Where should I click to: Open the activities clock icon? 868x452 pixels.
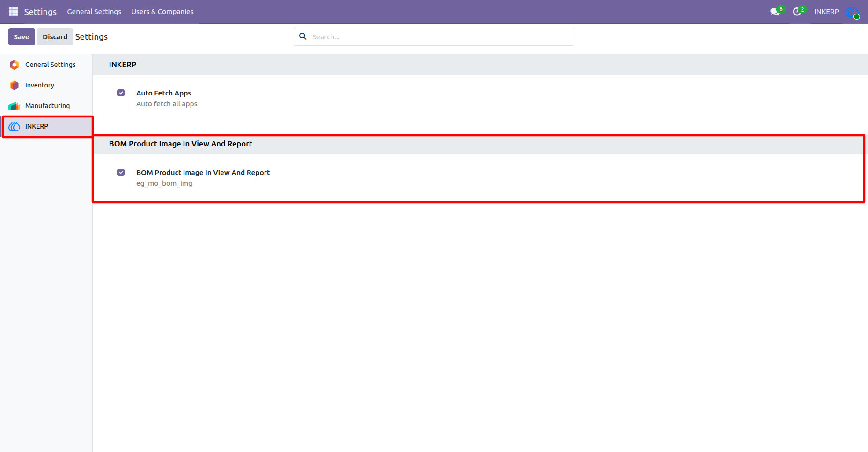click(797, 12)
